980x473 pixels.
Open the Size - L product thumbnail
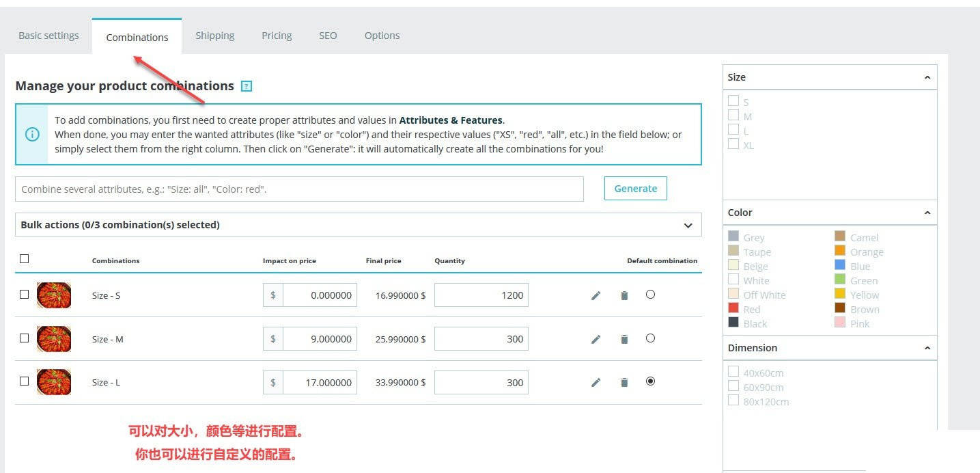[54, 382]
